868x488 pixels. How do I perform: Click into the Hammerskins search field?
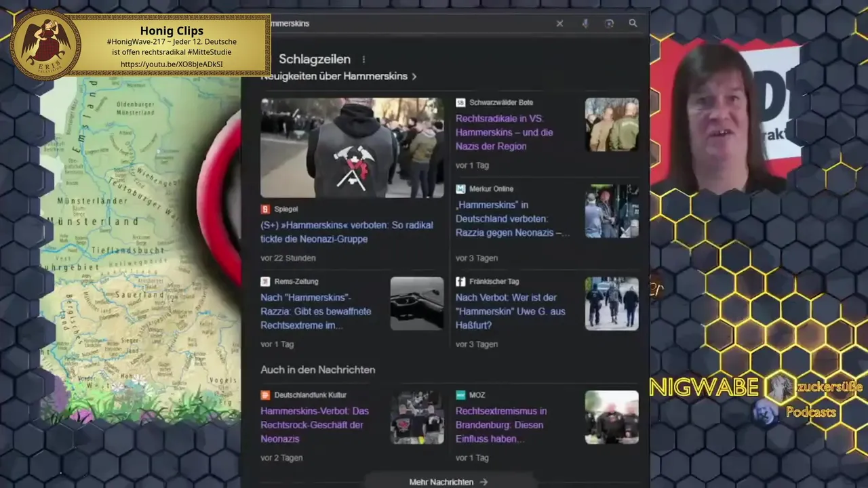[x=407, y=24]
